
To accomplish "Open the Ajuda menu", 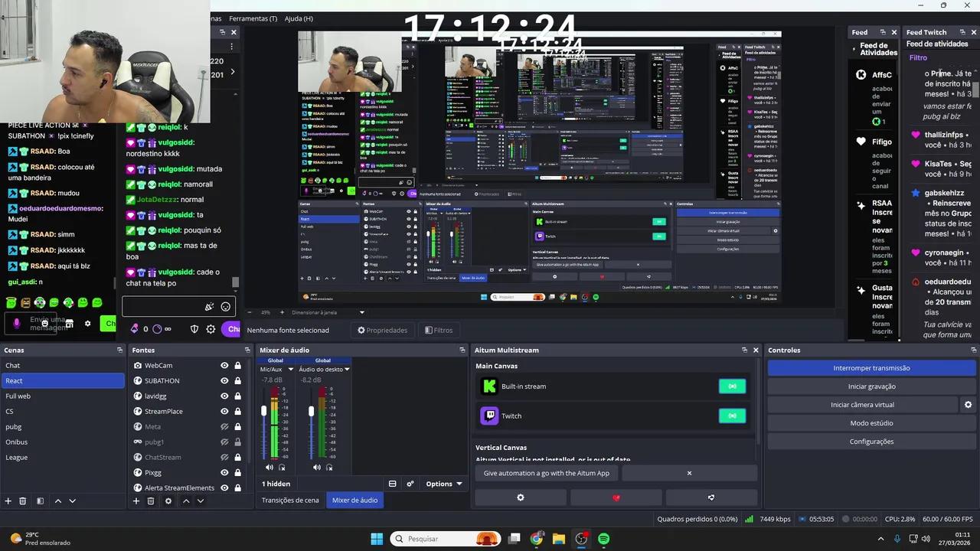I will (x=299, y=18).
